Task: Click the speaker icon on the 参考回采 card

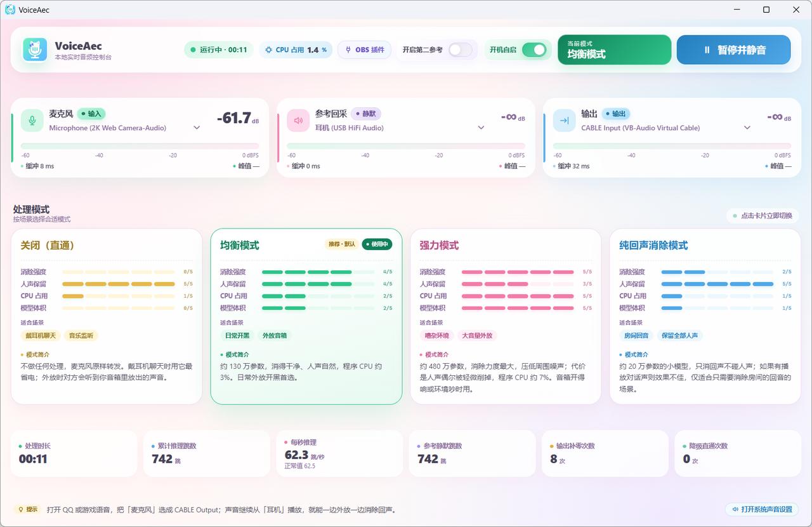Action: (x=298, y=120)
